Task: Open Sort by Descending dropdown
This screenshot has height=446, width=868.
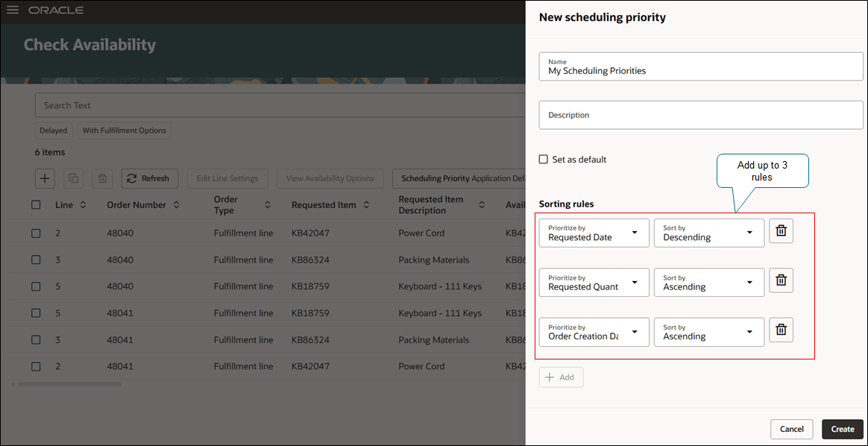Action: point(709,233)
